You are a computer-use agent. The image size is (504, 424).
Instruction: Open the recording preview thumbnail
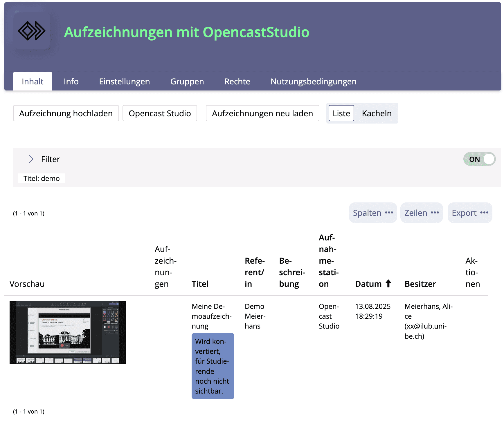pyautogui.click(x=68, y=332)
